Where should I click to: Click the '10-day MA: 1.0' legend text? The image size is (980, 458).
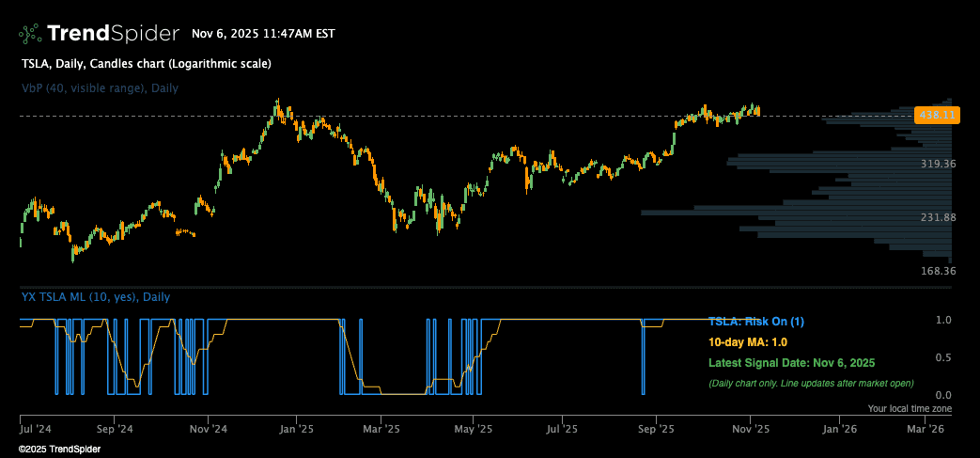point(748,342)
